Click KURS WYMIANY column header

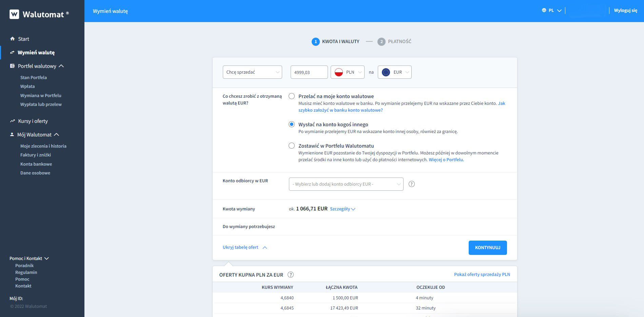(x=277, y=287)
